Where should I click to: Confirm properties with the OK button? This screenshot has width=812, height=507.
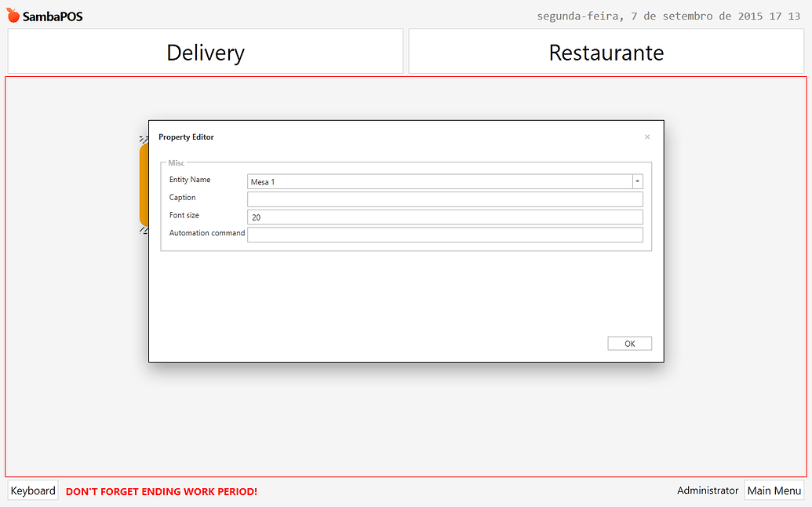pyautogui.click(x=629, y=343)
